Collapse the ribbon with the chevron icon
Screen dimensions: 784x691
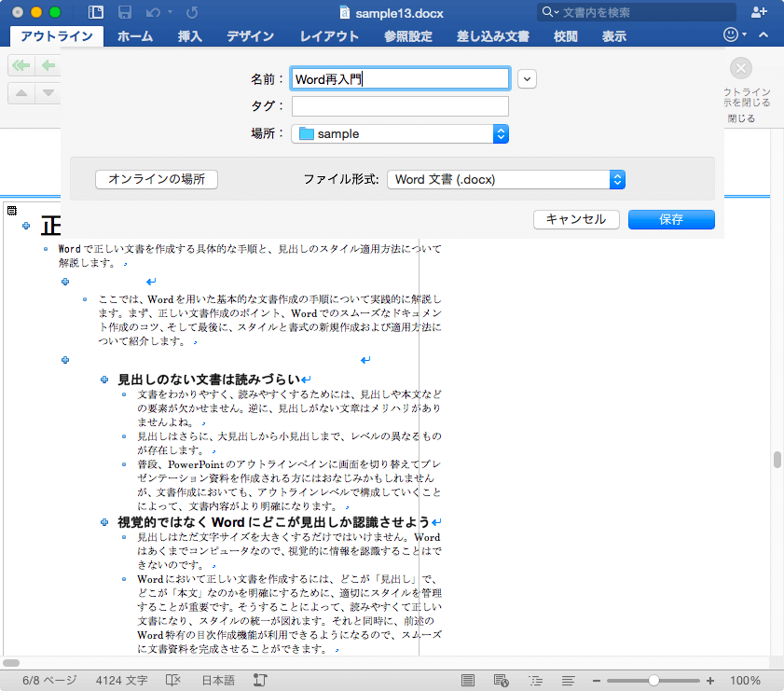click(763, 35)
